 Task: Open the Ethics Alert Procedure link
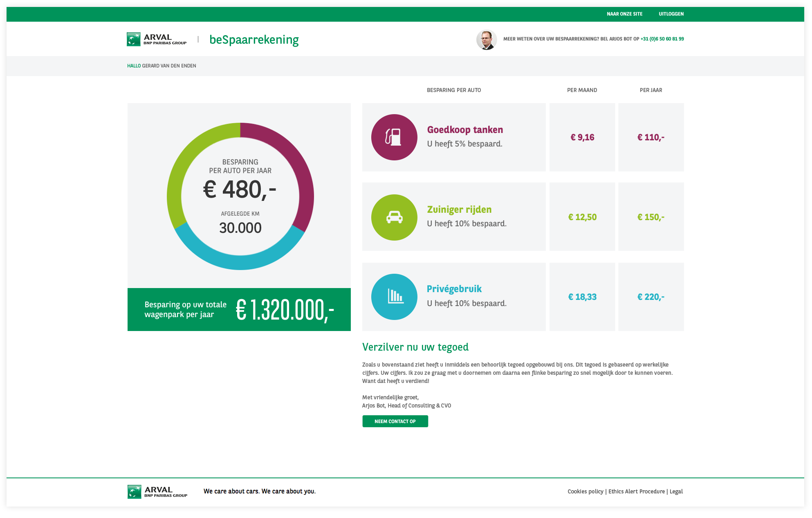click(636, 491)
